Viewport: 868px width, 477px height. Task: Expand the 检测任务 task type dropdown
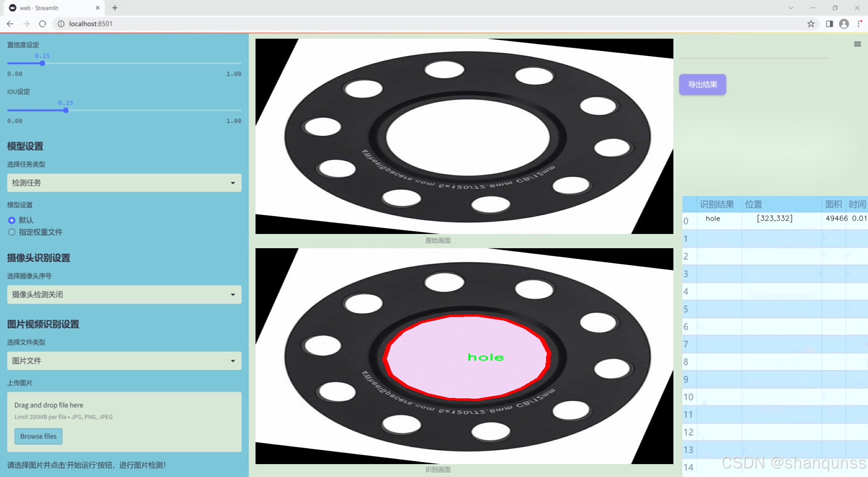click(124, 183)
